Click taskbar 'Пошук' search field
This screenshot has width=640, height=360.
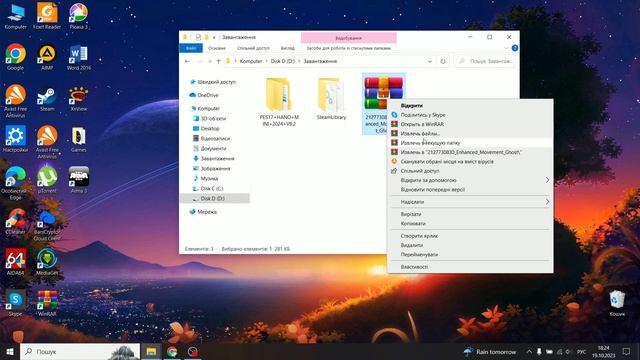(x=80, y=351)
